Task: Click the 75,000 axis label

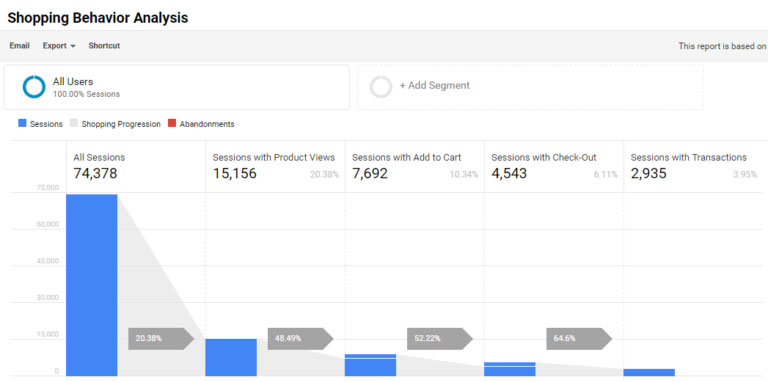Action: coord(48,188)
